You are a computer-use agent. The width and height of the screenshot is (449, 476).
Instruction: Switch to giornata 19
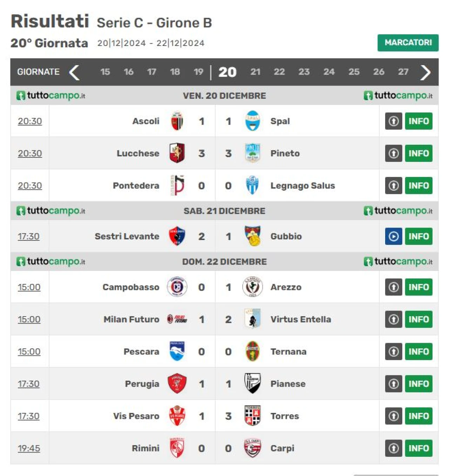pyautogui.click(x=199, y=72)
